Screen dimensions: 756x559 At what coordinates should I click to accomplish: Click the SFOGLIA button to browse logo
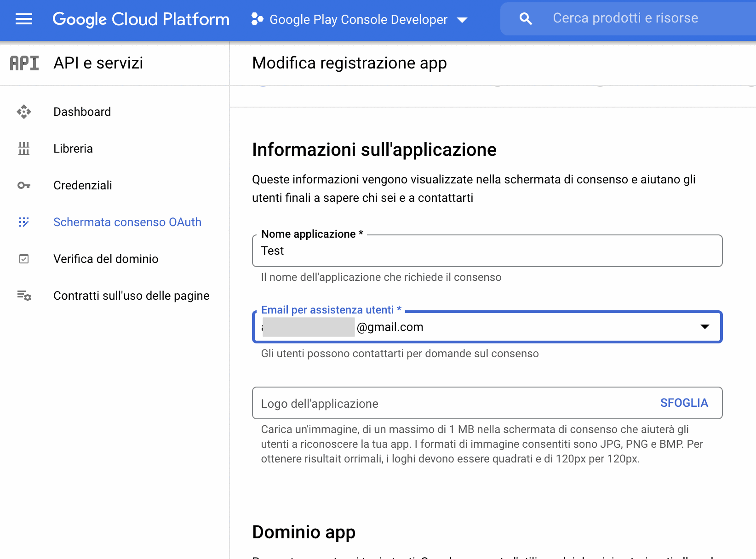(x=684, y=403)
